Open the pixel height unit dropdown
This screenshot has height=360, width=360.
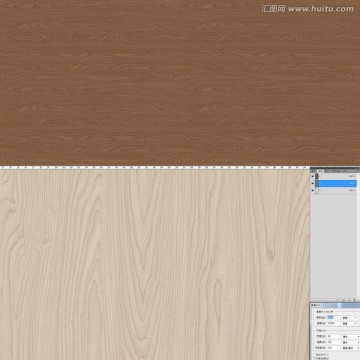point(350,324)
